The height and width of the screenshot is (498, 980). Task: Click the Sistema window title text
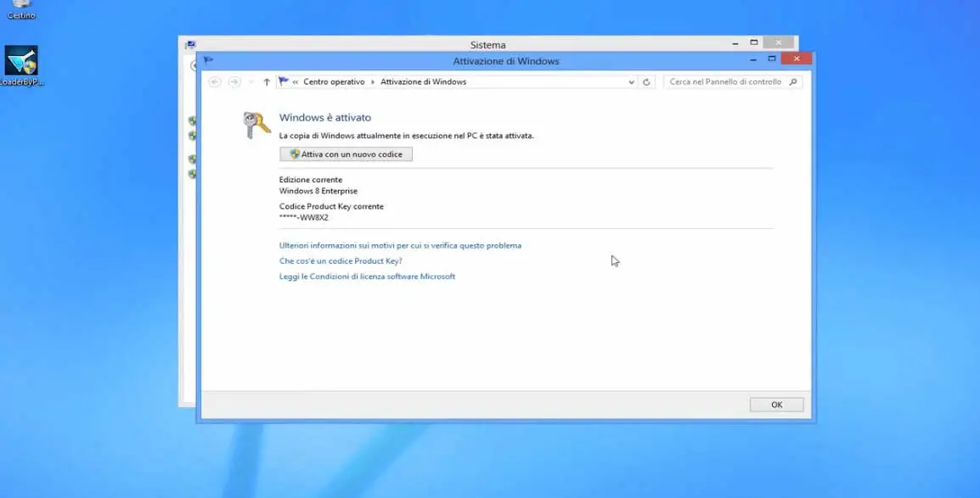coord(488,45)
